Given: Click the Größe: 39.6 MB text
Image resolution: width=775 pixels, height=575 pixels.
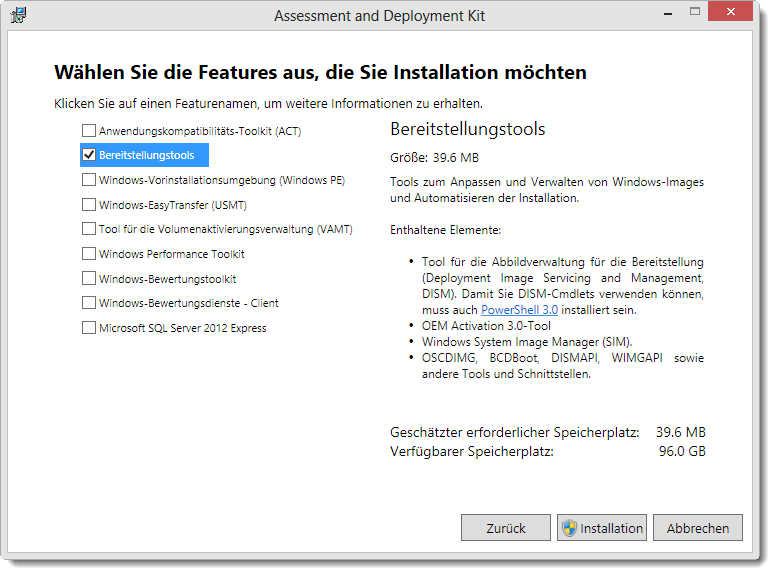Looking at the screenshot, I should [434, 158].
